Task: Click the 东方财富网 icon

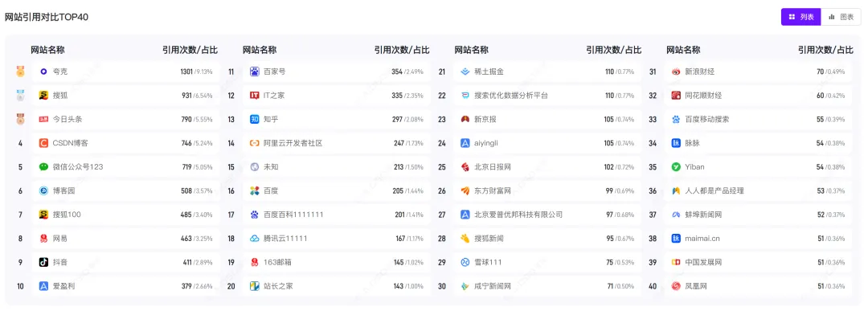Action: (465, 191)
